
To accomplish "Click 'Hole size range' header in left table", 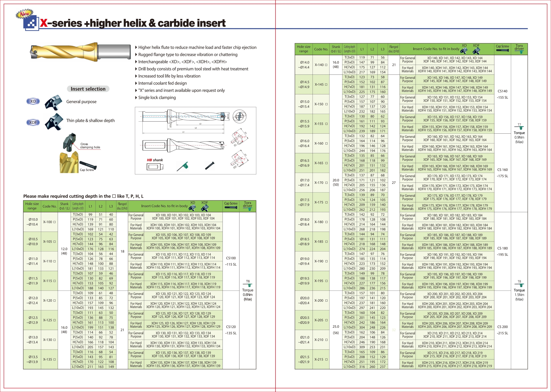I will coord(32,206).
